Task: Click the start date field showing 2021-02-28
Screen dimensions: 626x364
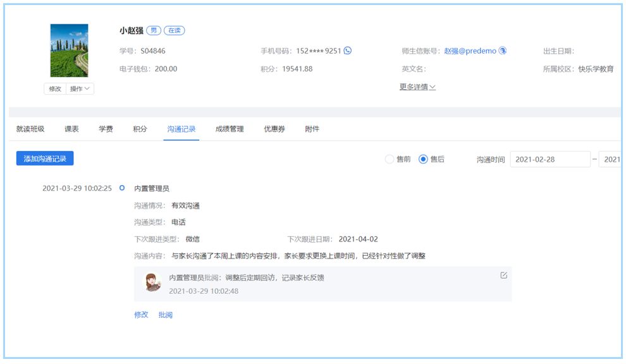Action: click(x=549, y=159)
